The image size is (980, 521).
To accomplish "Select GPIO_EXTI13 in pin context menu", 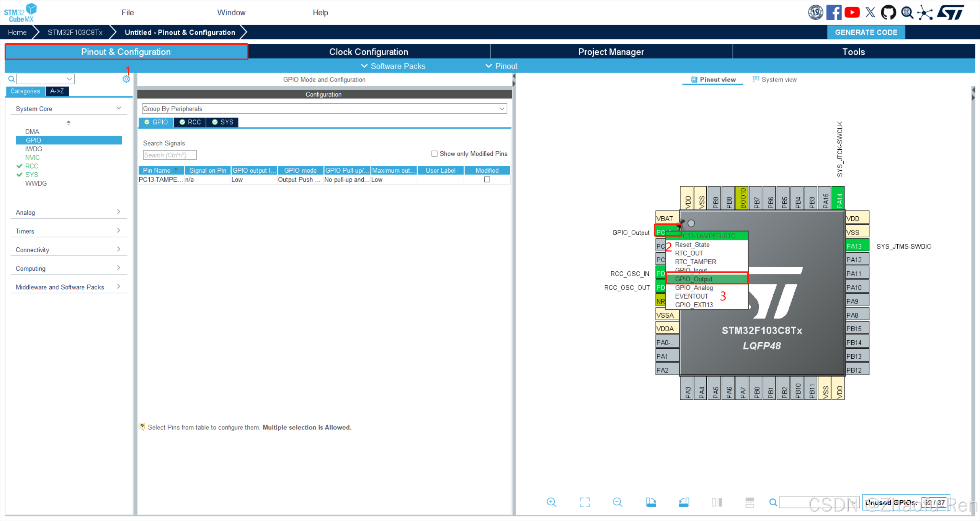I will coord(707,305).
